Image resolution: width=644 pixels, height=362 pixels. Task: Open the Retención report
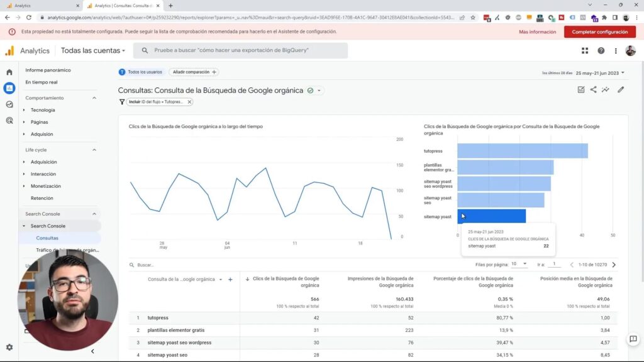tap(42, 198)
